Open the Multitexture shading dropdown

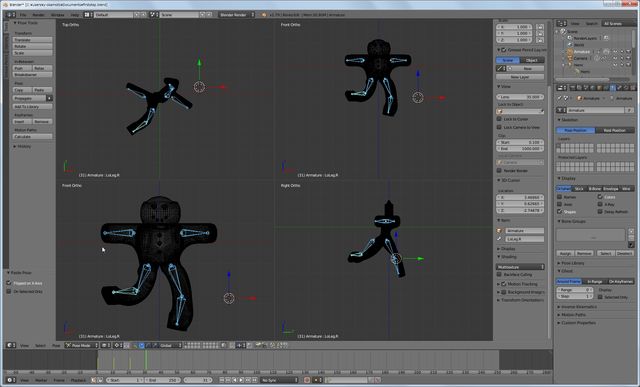pyautogui.click(x=520, y=267)
